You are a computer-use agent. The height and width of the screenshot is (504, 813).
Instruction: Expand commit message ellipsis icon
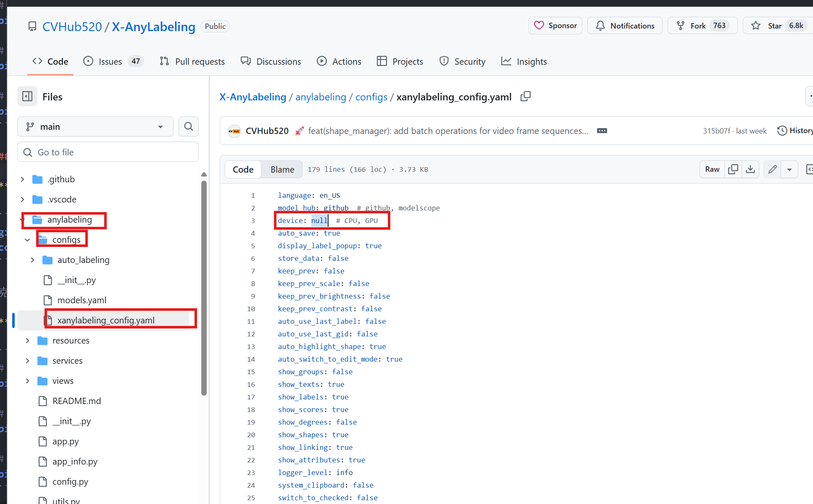pos(602,131)
